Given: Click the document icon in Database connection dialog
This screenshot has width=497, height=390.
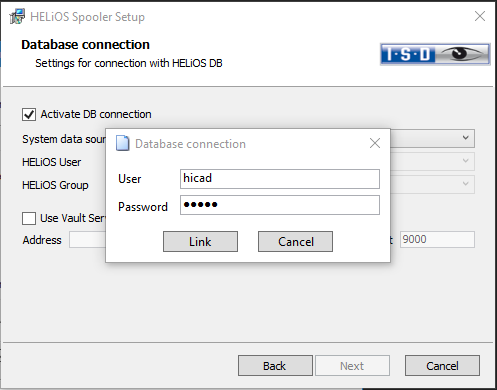Looking at the screenshot, I should point(122,144).
